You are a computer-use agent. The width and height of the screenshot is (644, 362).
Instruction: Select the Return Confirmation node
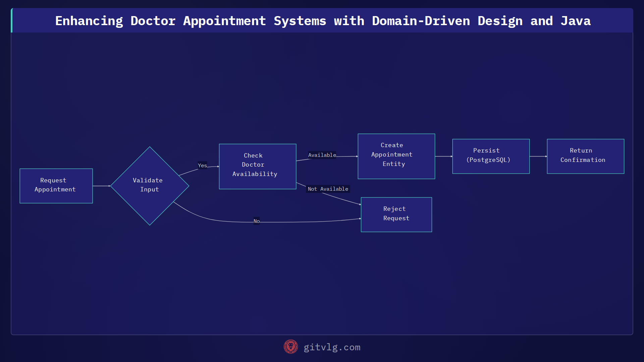click(x=586, y=156)
